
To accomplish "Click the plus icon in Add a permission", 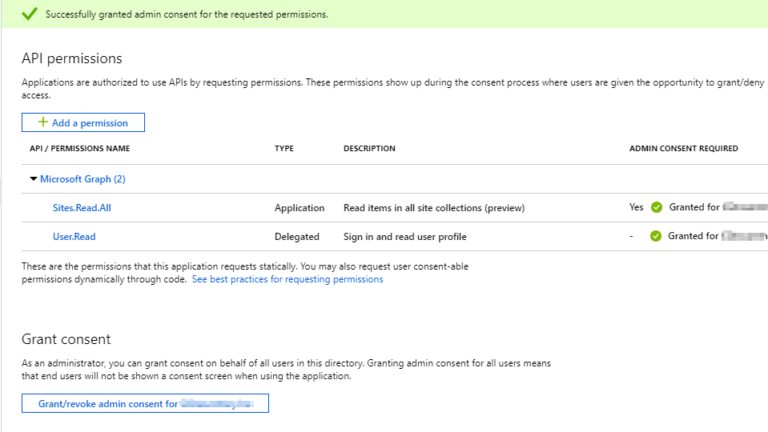I will 43,122.
